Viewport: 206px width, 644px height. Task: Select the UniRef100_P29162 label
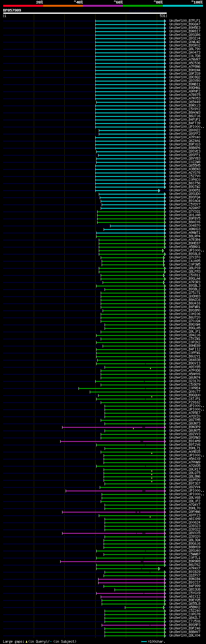click(x=185, y=402)
